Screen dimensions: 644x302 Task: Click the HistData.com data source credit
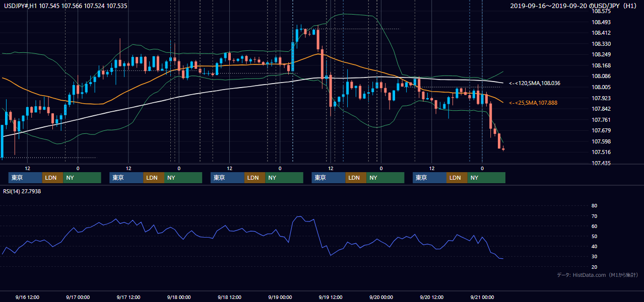[598, 275]
